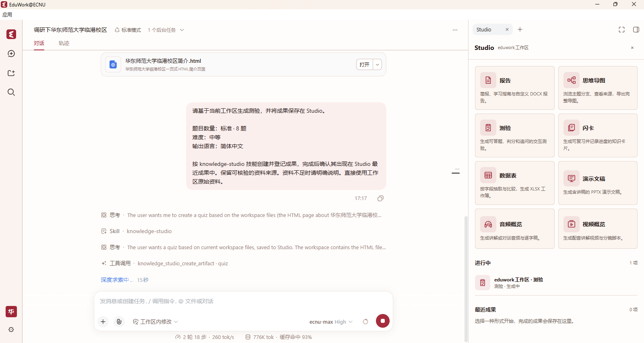Click the 标准模式 mode button
644x343 pixels.
click(128, 30)
